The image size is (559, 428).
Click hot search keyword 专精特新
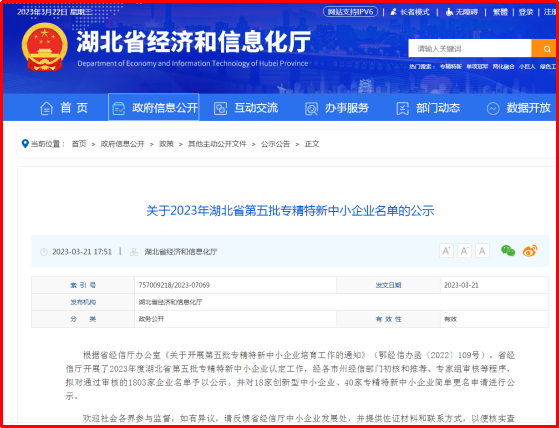point(450,67)
